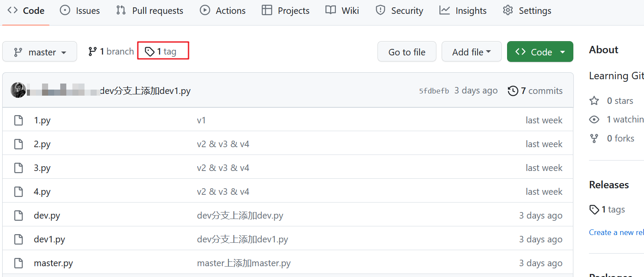
Task: Show the Insights tab
Action: (x=463, y=10)
